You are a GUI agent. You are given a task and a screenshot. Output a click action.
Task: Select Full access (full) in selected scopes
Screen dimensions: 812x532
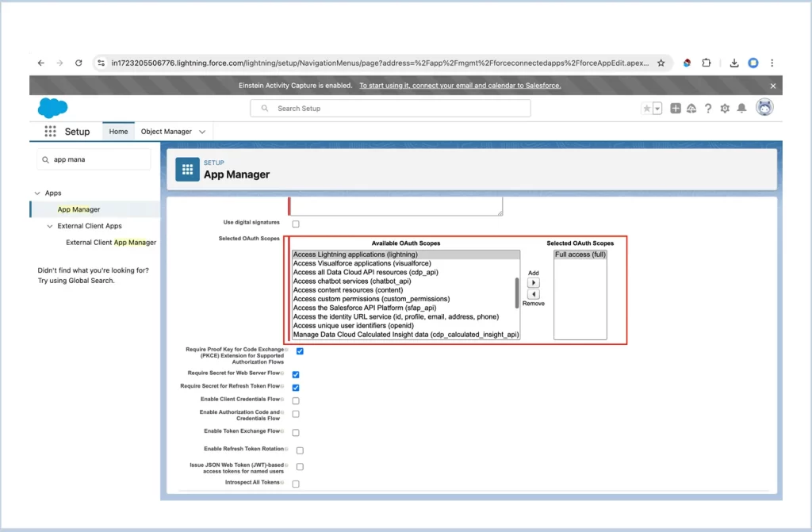click(x=580, y=255)
